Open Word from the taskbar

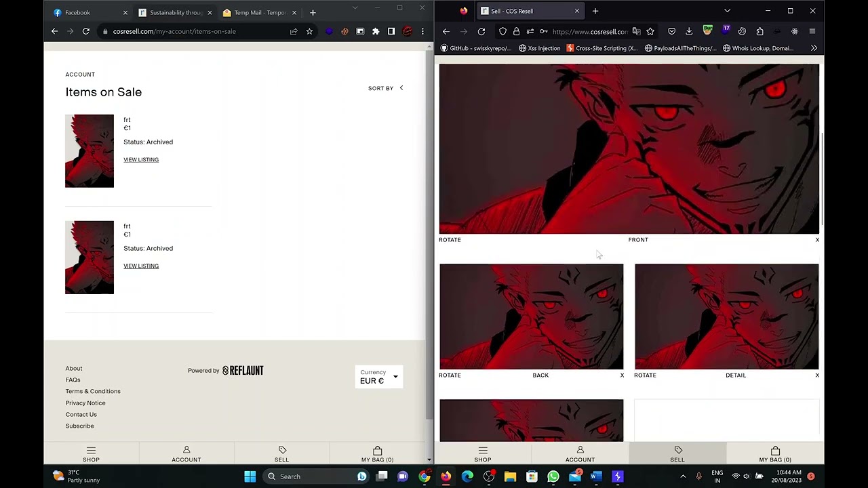click(596, 476)
